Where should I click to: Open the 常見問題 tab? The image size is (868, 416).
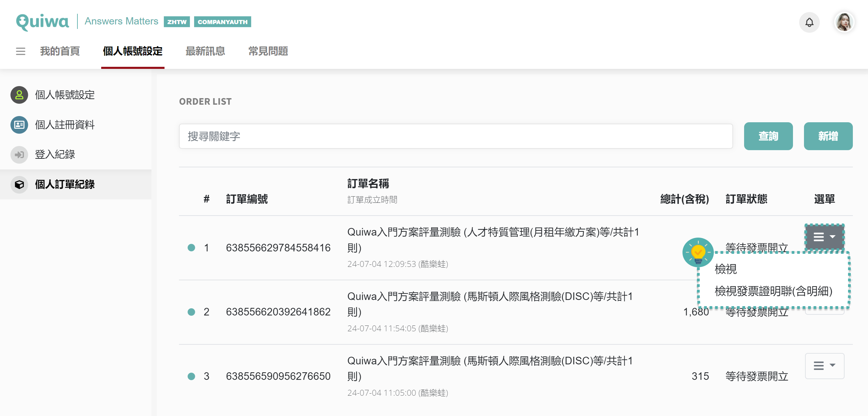pos(268,51)
